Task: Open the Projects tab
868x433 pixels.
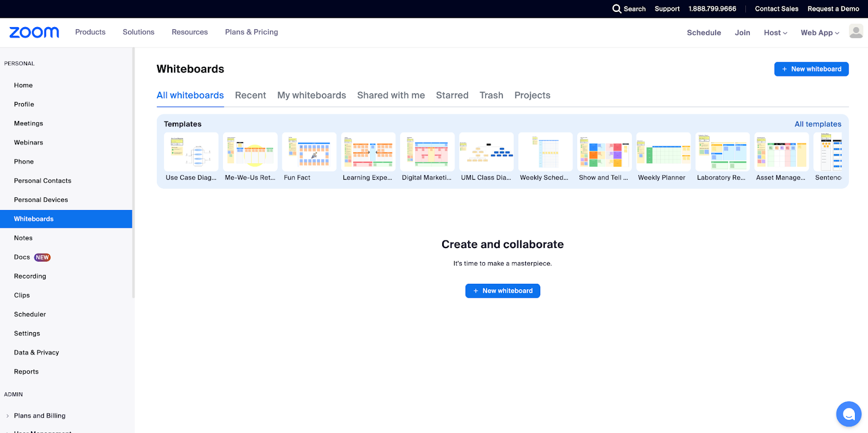Action: pos(533,95)
